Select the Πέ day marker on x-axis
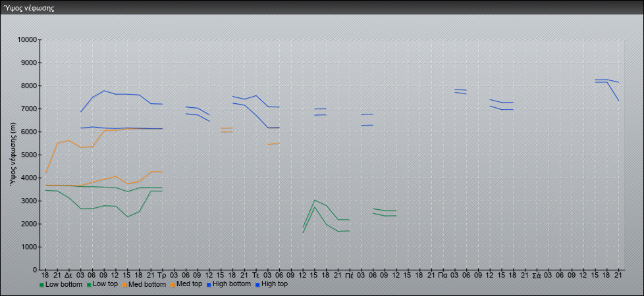Viewport: 644px width, 296px height. pyautogui.click(x=349, y=274)
